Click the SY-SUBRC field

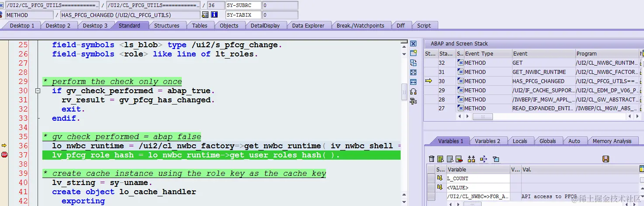pos(243,5)
